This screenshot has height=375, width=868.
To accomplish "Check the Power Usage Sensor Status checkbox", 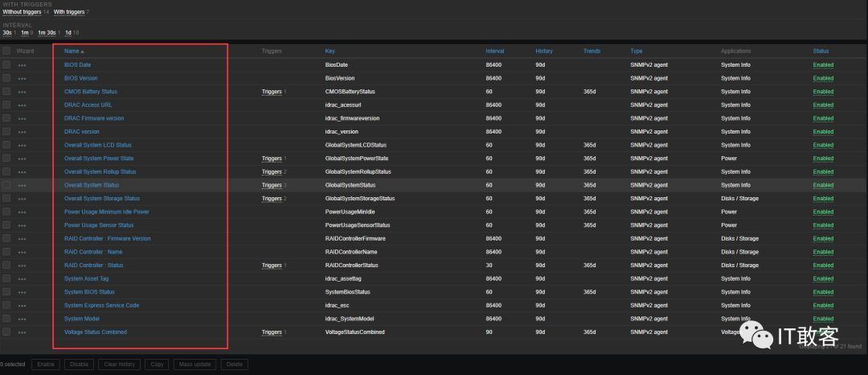I will tap(6, 225).
